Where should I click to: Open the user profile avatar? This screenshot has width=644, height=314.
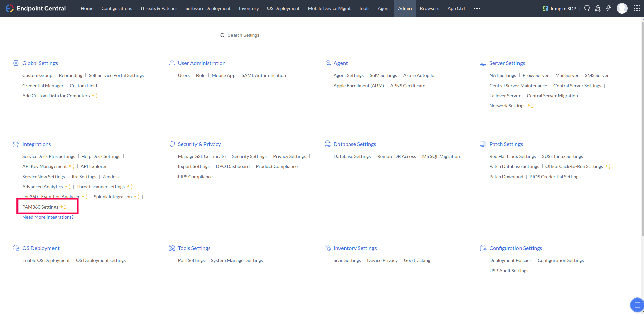pos(622,8)
